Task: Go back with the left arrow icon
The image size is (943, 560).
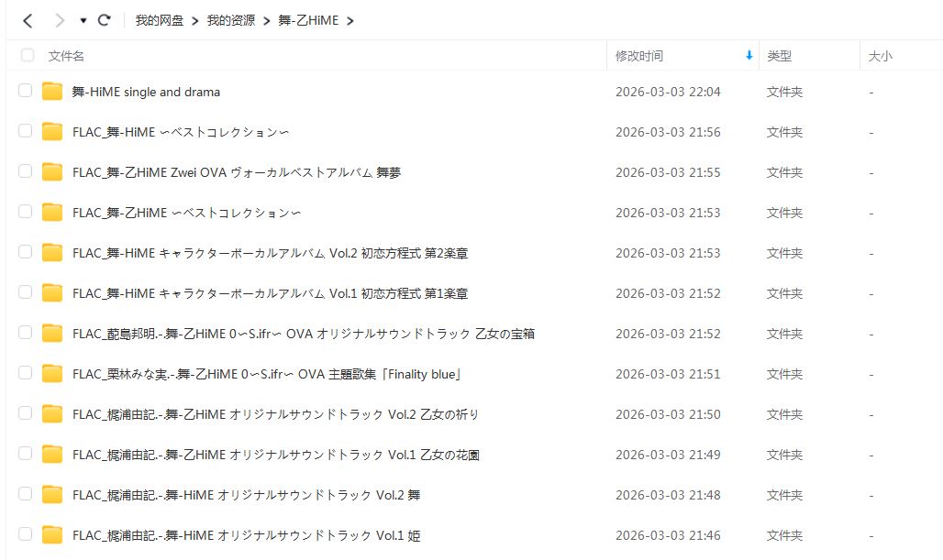Action: (x=28, y=20)
